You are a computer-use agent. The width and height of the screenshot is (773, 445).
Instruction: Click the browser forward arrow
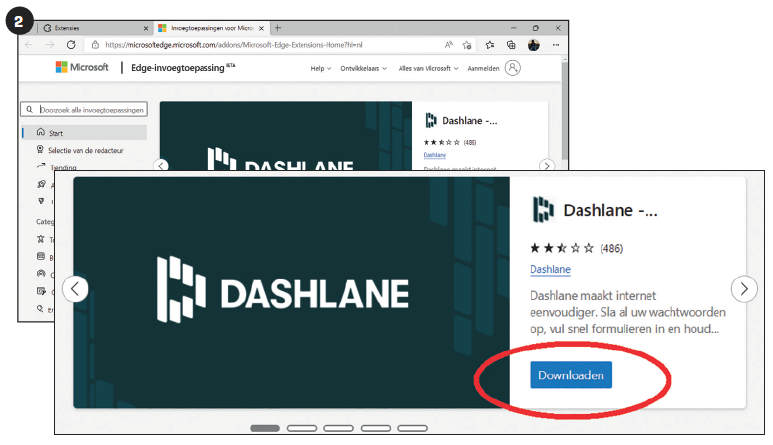coord(50,45)
